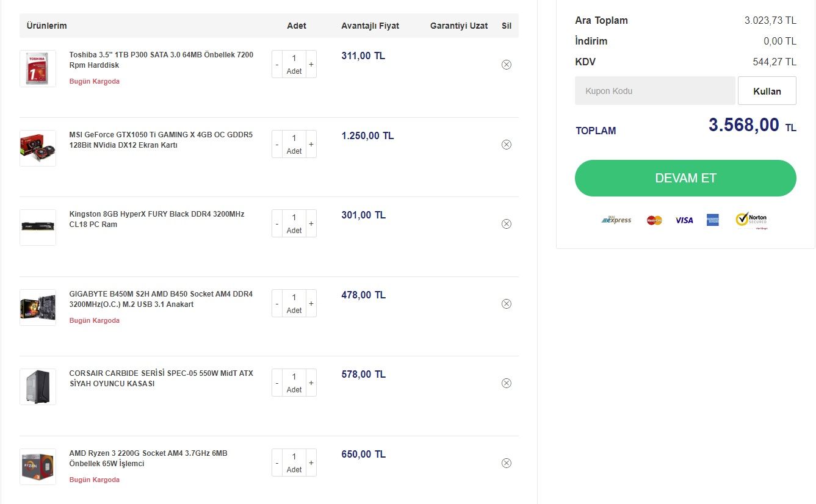
Task: Increase quantity of Corsair Carbide case
Action: pos(311,383)
